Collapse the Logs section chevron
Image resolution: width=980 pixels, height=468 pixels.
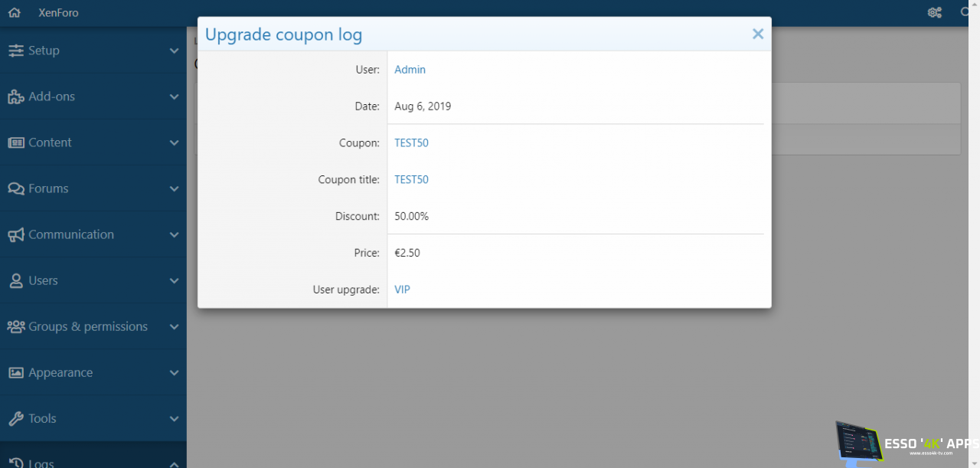pyautogui.click(x=174, y=463)
